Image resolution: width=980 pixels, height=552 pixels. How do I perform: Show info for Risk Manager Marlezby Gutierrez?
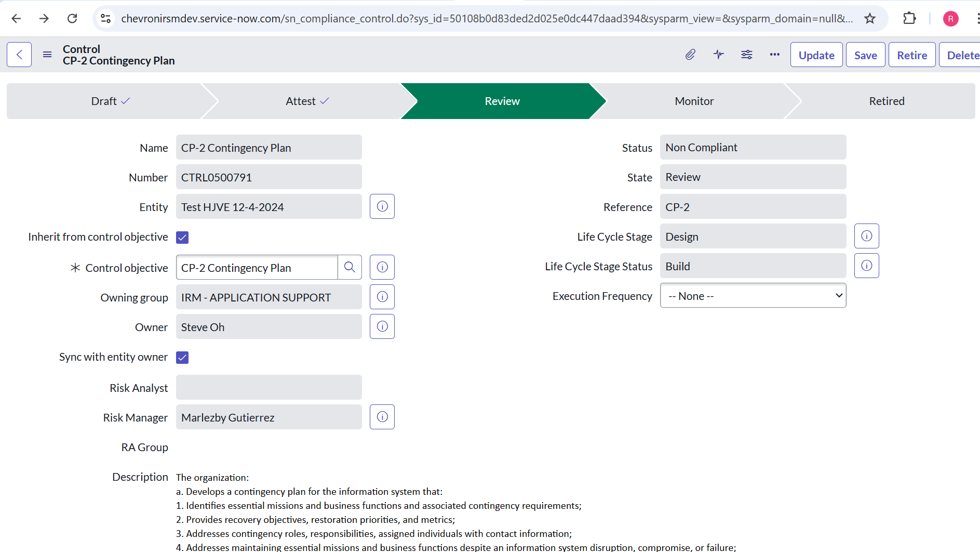(x=382, y=417)
